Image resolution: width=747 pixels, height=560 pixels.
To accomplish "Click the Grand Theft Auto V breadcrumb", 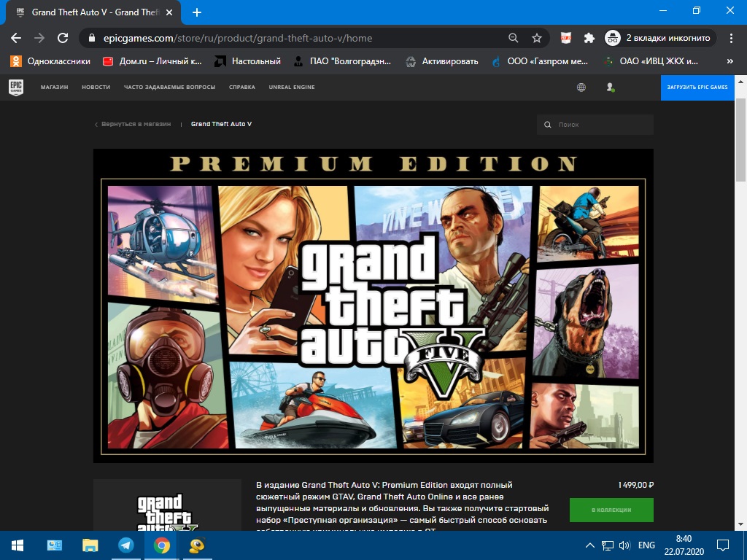I will coord(222,124).
